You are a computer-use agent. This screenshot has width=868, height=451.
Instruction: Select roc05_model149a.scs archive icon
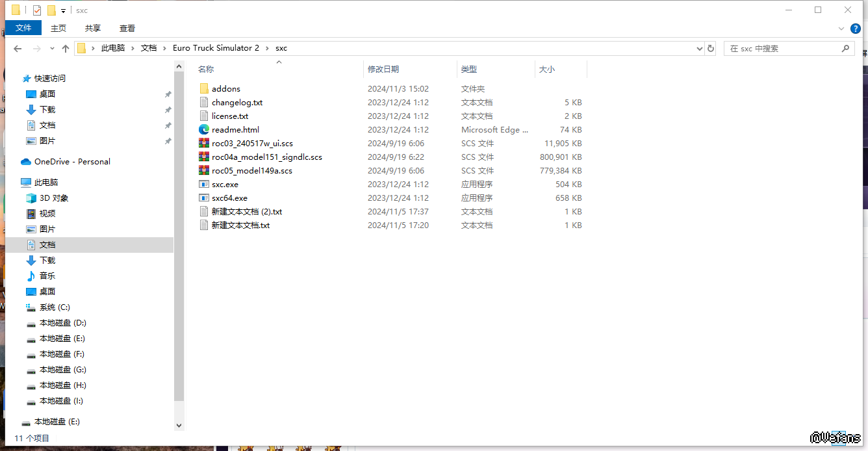204,170
